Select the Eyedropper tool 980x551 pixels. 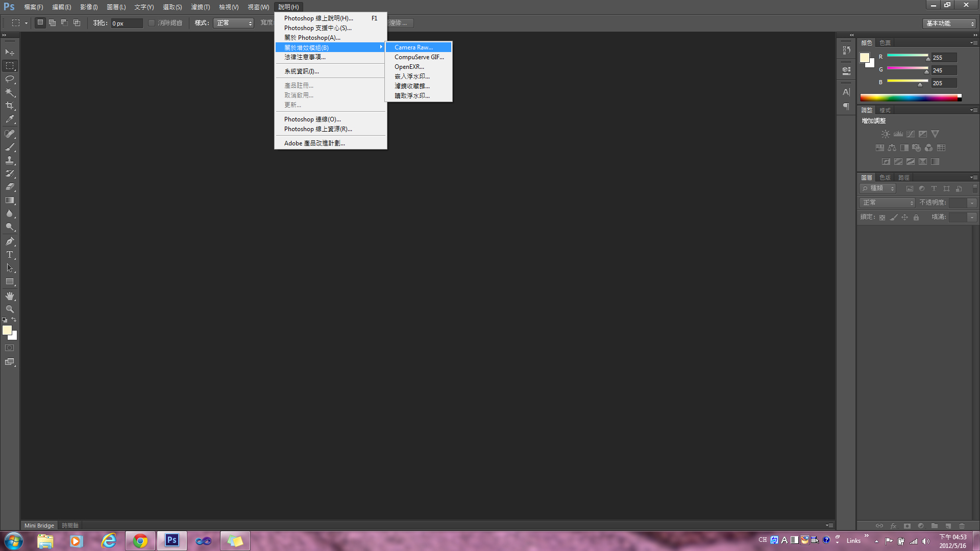(x=10, y=119)
